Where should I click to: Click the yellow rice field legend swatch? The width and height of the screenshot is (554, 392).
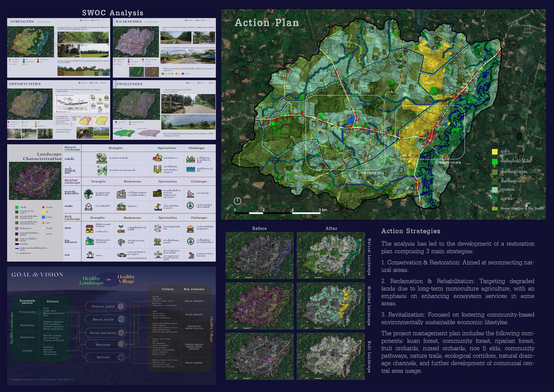[x=495, y=152]
